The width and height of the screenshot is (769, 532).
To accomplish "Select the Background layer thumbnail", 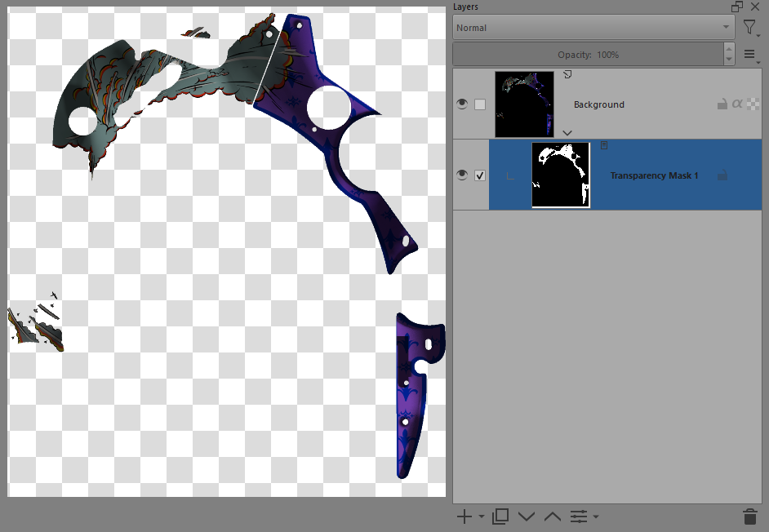I will [524, 104].
